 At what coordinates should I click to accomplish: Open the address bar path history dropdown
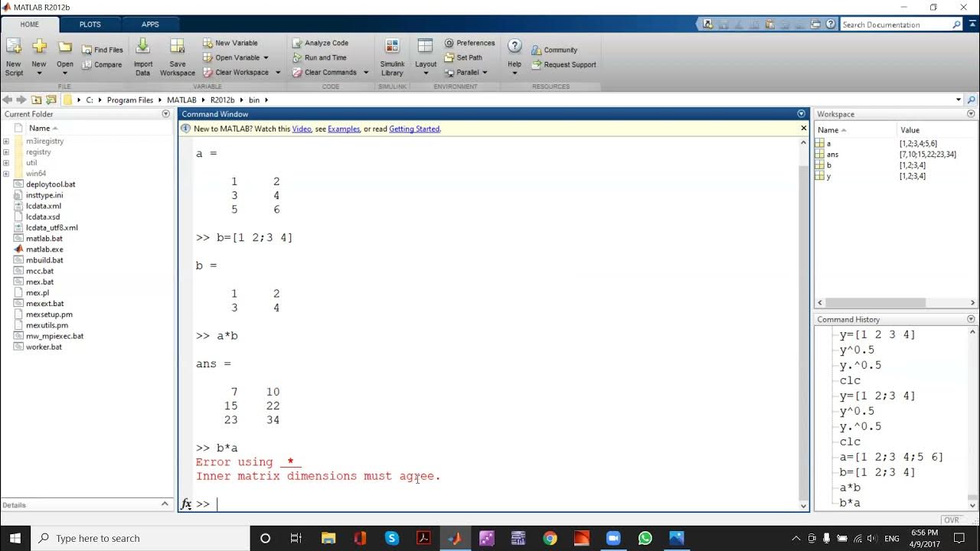point(959,99)
